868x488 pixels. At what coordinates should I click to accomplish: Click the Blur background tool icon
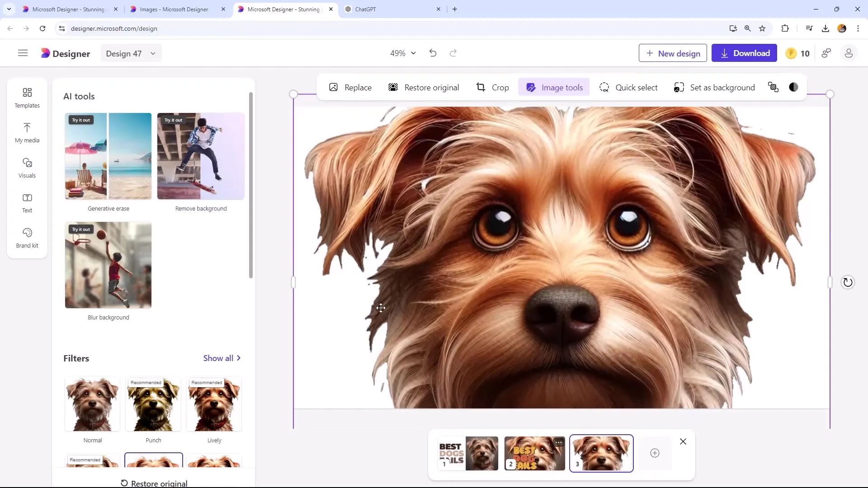pos(108,265)
